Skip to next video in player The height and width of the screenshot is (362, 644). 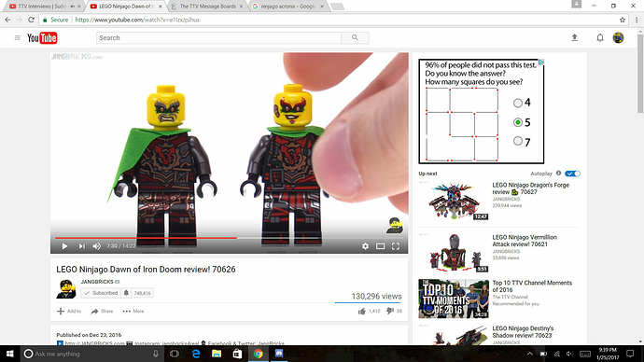coord(82,246)
